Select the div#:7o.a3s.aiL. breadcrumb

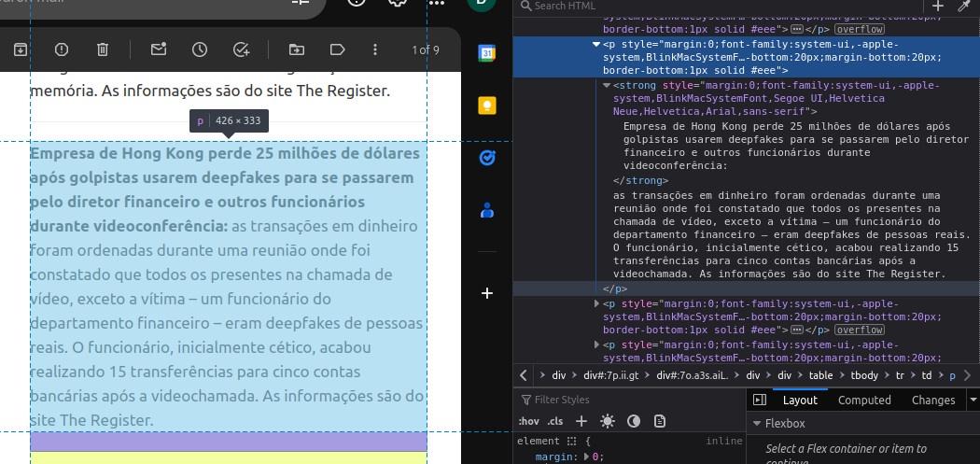(x=692, y=376)
